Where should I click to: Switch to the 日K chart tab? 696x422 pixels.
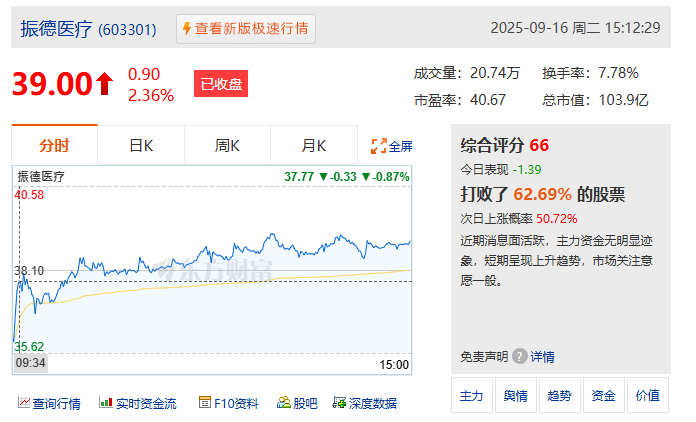pyautogui.click(x=141, y=145)
